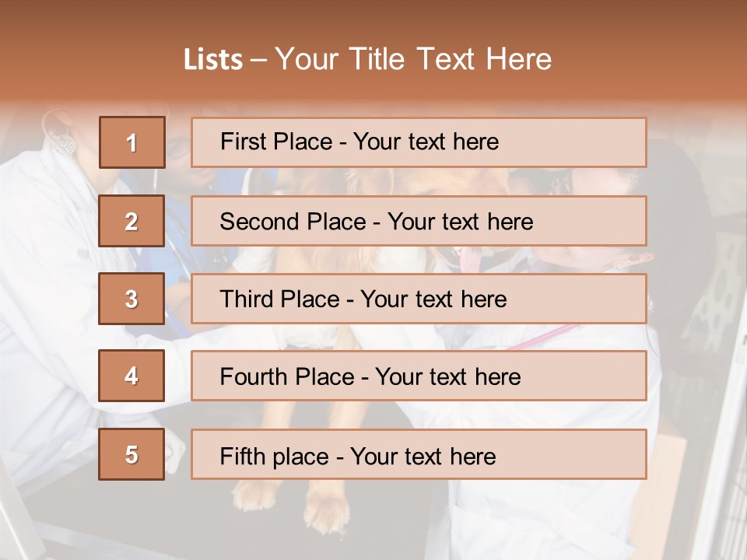Image resolution: width=747 pixels, height=560 pixels.
Task: Click the bold word Lists in title
Action: pos(212,60)
